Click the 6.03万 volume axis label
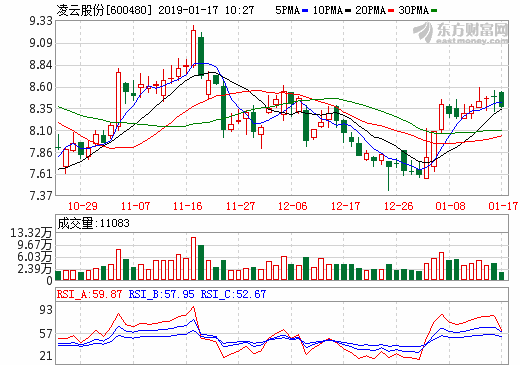520x365 pixels. pos(35,257)
